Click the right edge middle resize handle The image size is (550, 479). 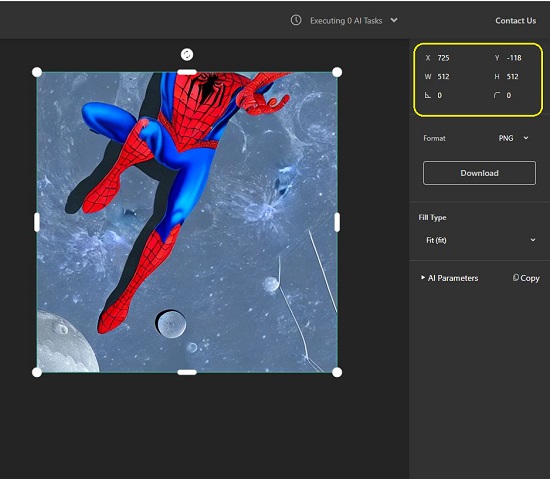[337, 222]
